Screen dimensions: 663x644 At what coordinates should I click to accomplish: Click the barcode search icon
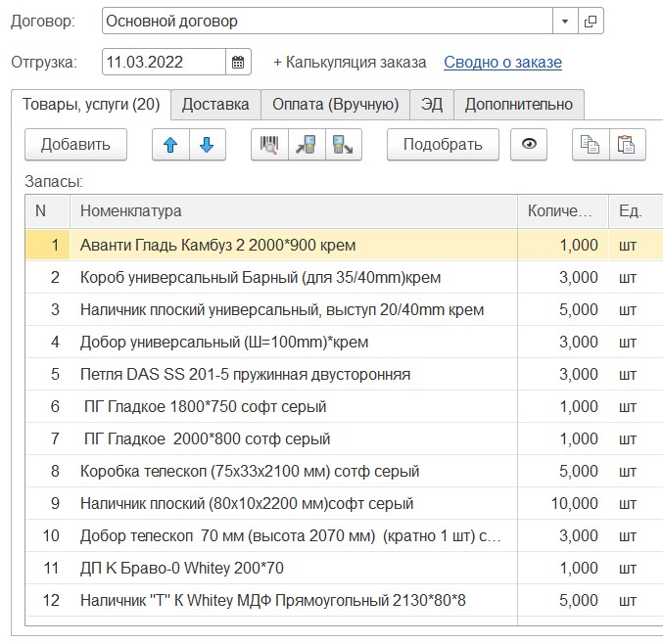pyautogui.click(x=269, y=145)
